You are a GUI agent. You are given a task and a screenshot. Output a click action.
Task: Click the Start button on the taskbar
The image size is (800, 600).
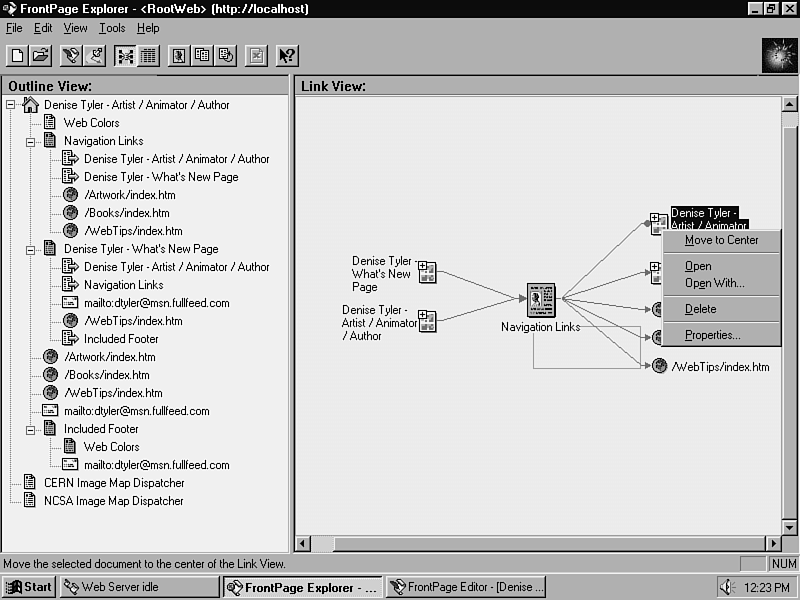point(29,587)
